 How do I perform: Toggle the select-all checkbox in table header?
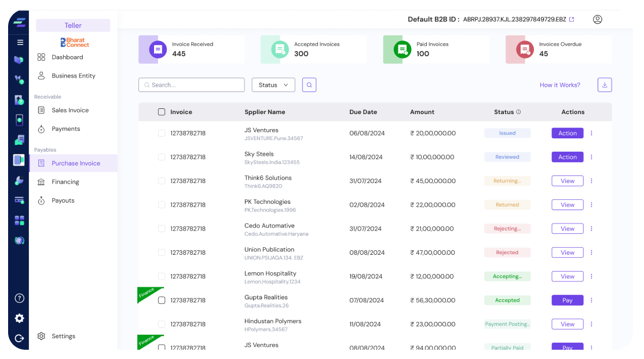point(162,112)
